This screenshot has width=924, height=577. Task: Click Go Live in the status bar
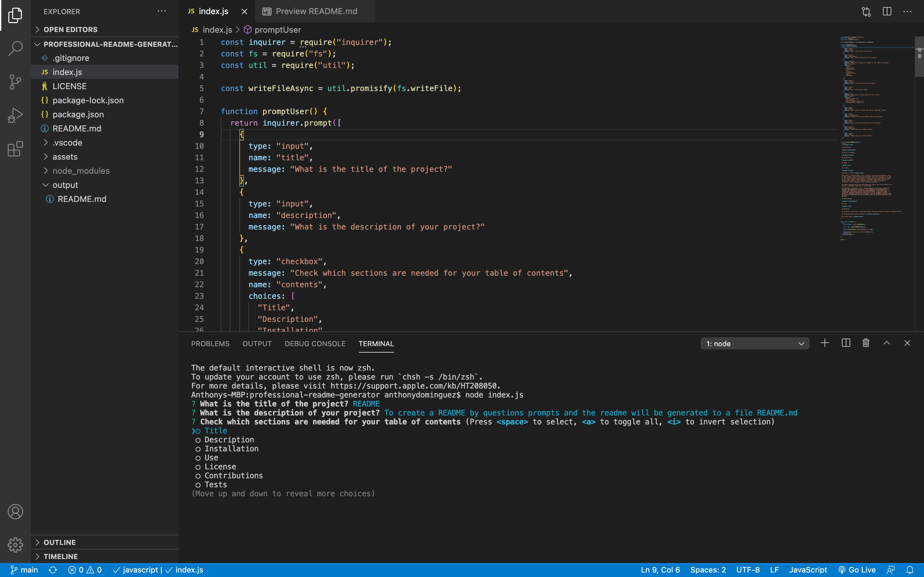pos(857,570)
